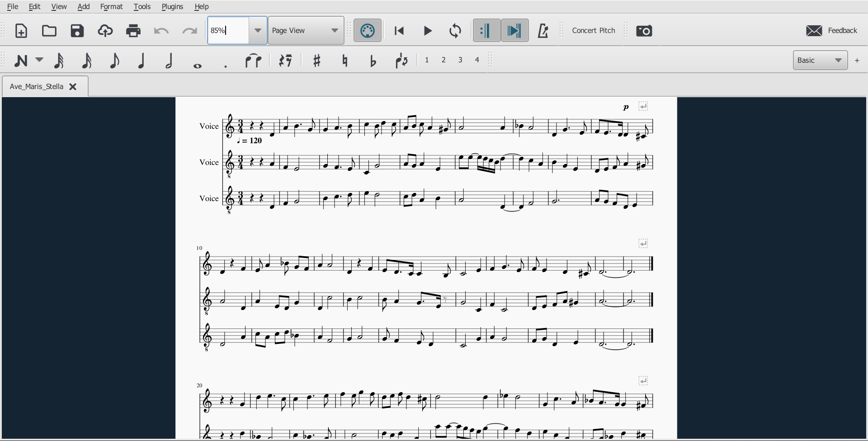The width and height of the screenshot is (868, 441).
Task: Select eighth note duration
Action: click(x=114, y=61)
